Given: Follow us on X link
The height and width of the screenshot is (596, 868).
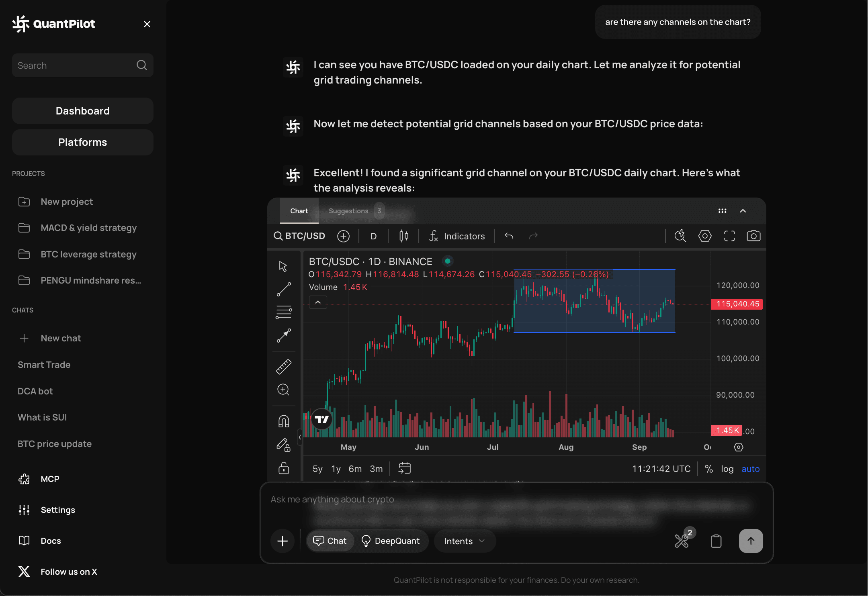Looking at the screenshot, I should point(57,572).
